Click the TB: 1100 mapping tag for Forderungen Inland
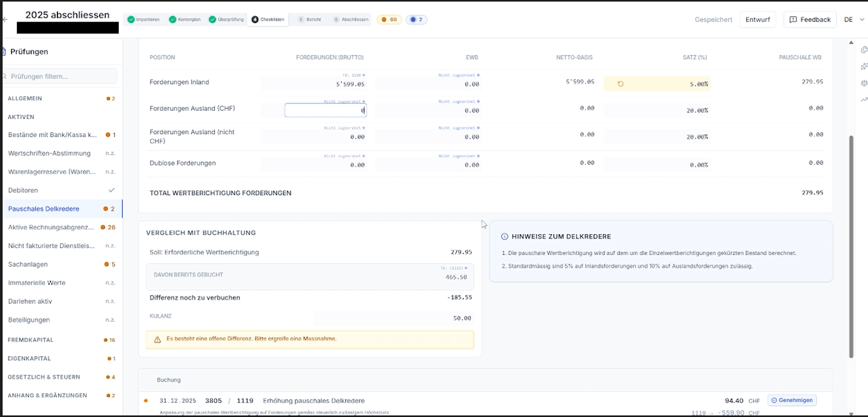The height and width of the screenshot is (417, 868). coord(354,75)
